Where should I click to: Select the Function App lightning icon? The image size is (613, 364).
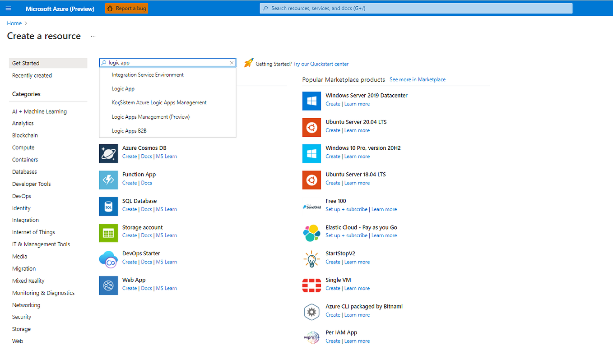click(x=108, y=180)
